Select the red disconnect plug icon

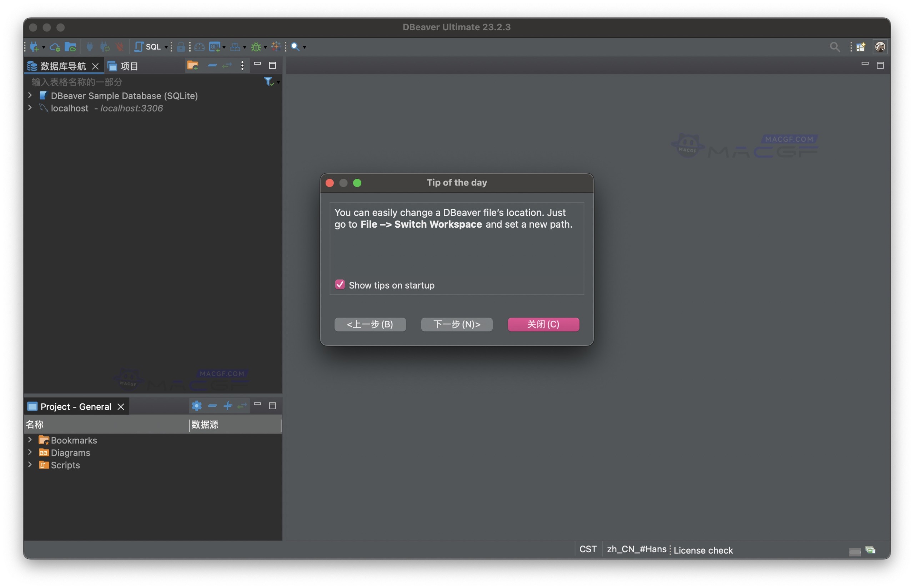120,47
